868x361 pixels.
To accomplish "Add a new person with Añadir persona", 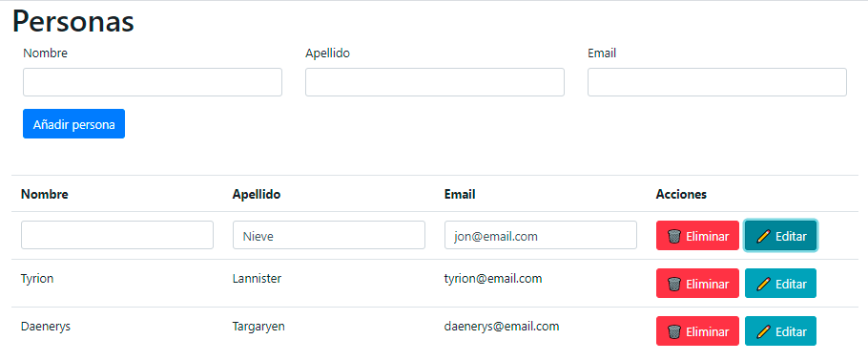I will pos(73,123).
